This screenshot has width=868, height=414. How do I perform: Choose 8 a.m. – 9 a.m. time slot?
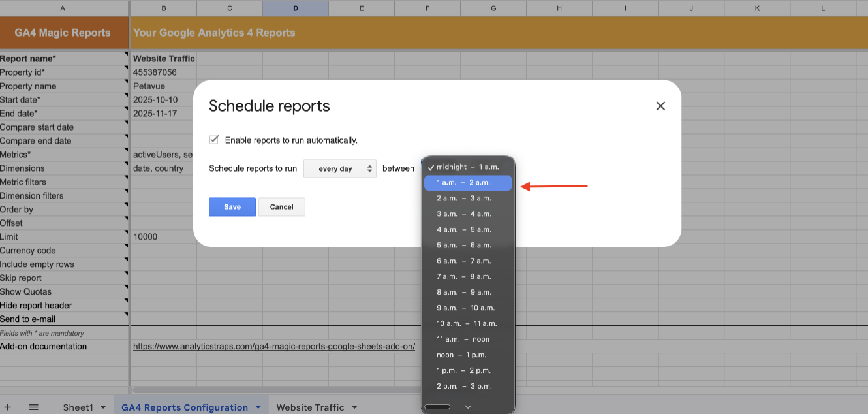tap(468, 292)
